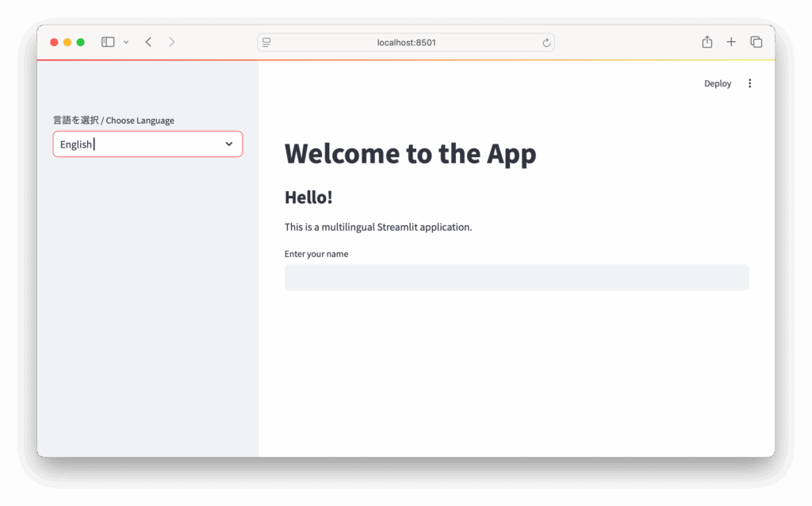Open the sidebar options arrow beside sidebar icon
This screenshot has height=506, width=812.
point(126,42)
